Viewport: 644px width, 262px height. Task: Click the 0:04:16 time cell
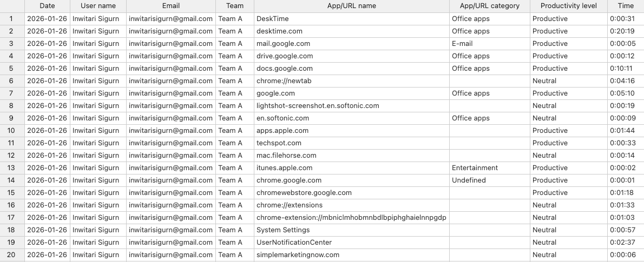click(x=626, y=81)
